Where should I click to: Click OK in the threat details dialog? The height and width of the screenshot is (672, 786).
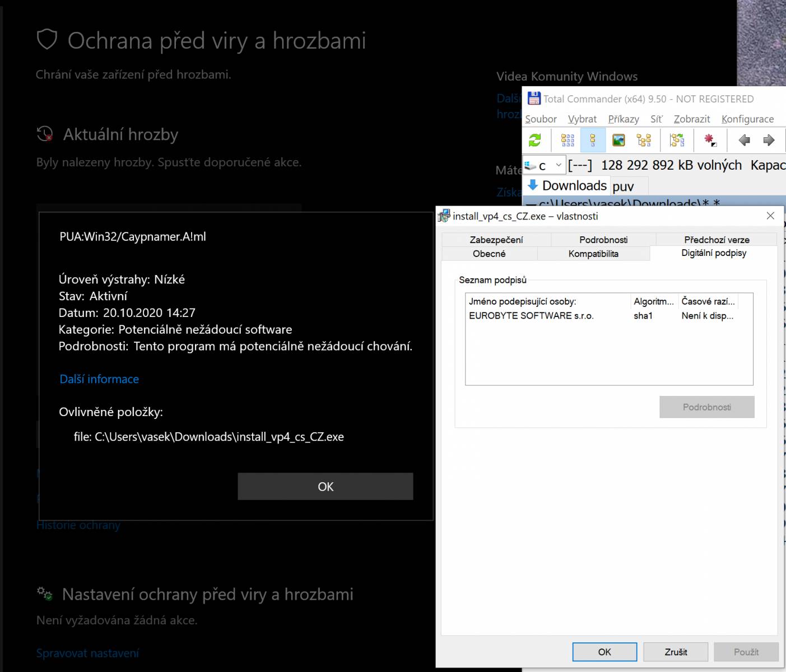point(325,487)
